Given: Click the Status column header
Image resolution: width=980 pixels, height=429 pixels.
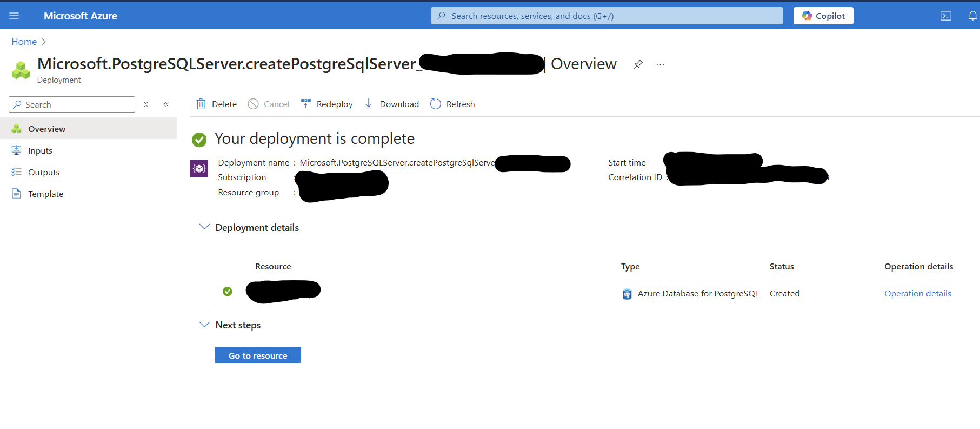Looking at the screenshot, I should pyautogui.click(x=782, y=267).
